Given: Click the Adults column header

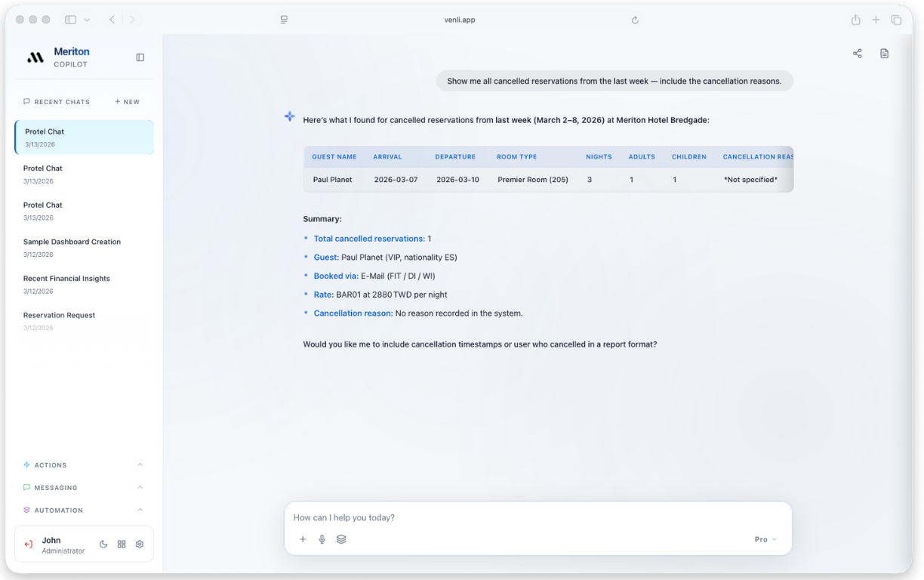Looking at the screenshot, I should (642, 157).
